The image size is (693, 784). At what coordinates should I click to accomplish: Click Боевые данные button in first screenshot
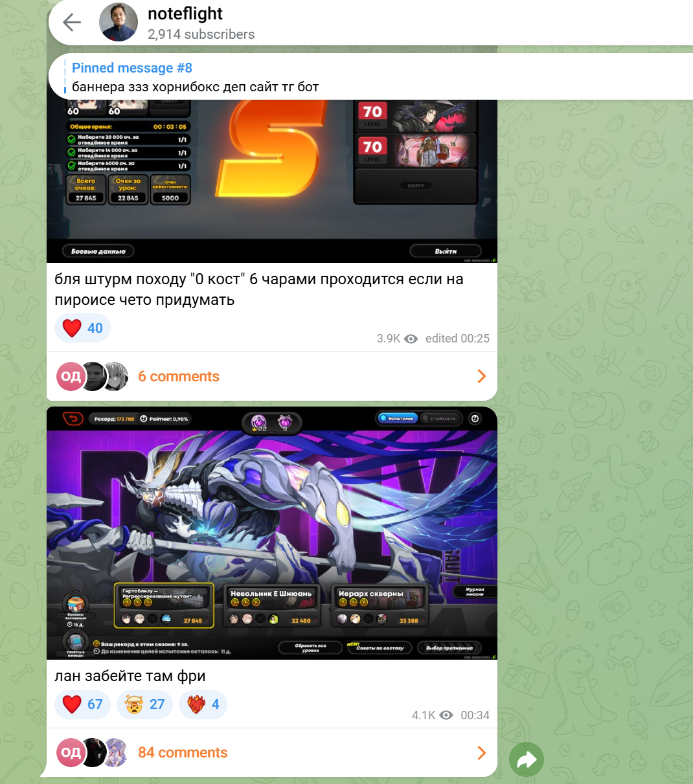click(98, 251)
